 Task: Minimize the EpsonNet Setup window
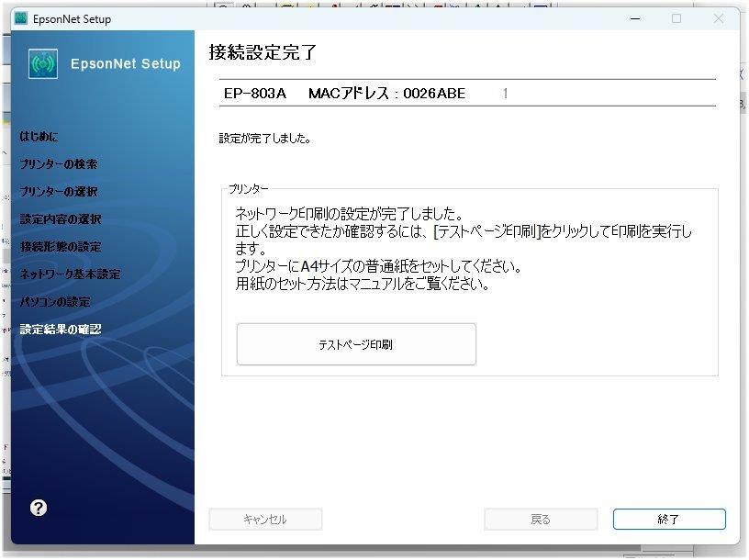pyautogui.click(x=635, y=18)
